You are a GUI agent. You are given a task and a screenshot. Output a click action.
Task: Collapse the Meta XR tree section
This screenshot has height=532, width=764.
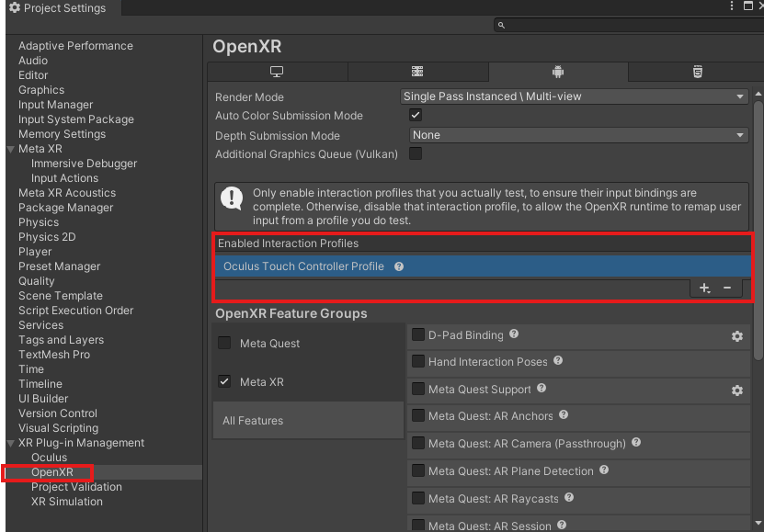11,150
